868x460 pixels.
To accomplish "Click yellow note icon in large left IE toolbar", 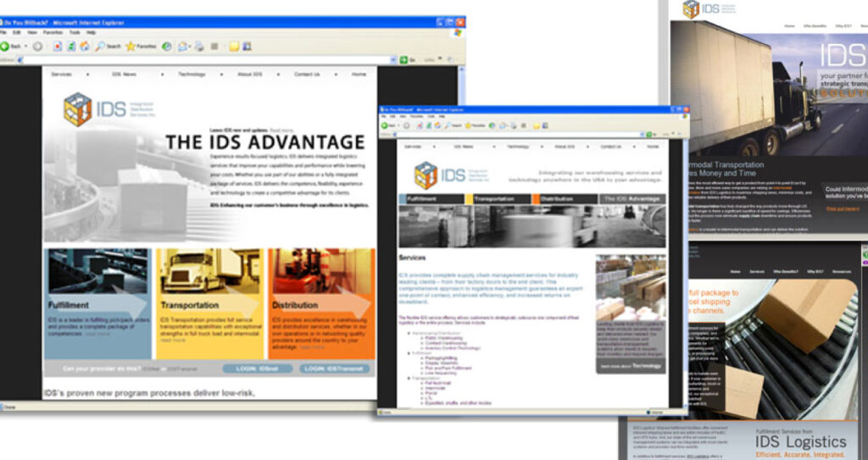I will point(234,47).
